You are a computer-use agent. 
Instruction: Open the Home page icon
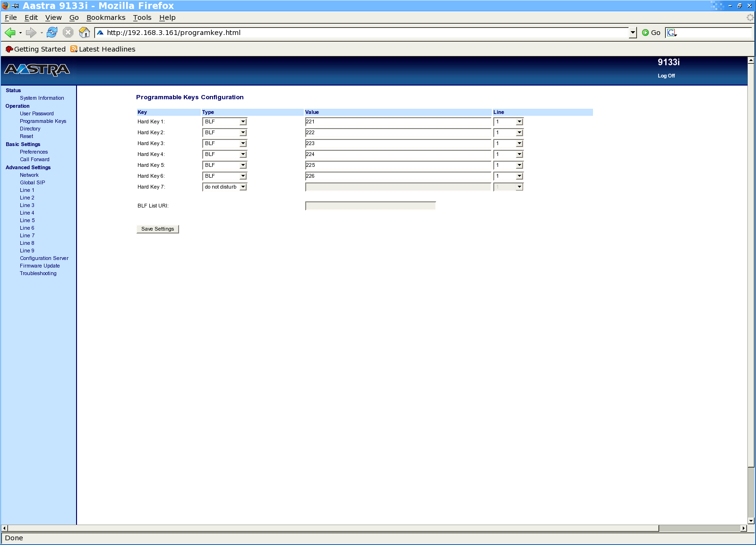coord(85,32)
